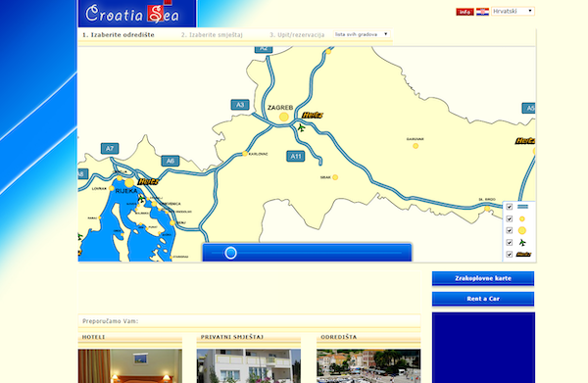Image resolution: width=588 pixels, height=383 pixels.
Task: Click the Croatian flag icon
Action: pos(482,12)
